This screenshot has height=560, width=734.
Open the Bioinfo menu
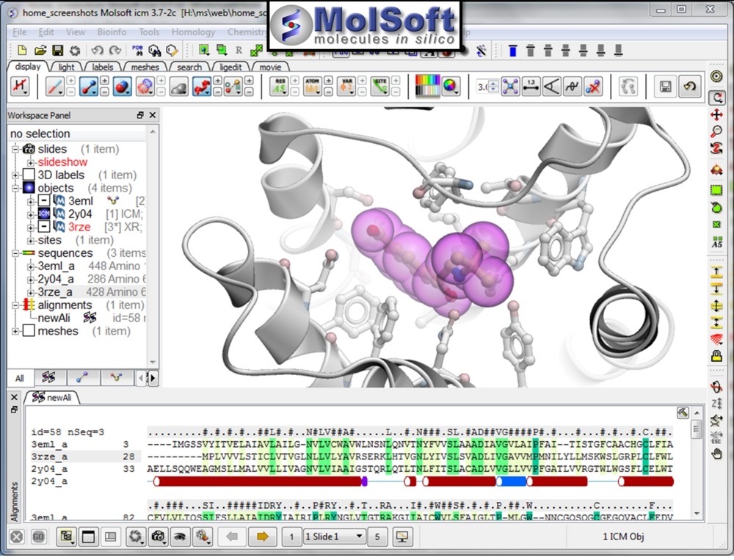(112, 32)
